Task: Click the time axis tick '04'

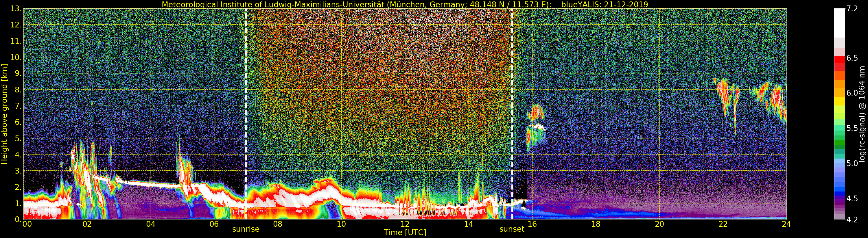Action: click(x=151, y=224)
